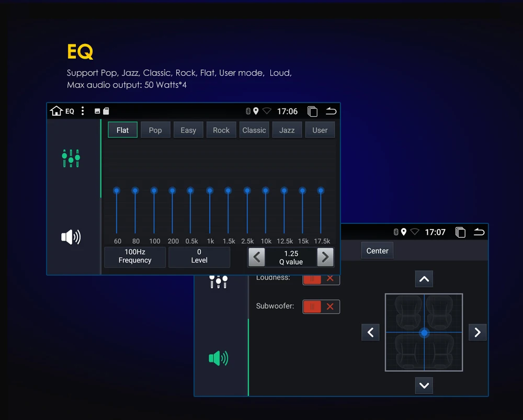Open the speaker sound settings in EQ sidebar
The image size is (523, 420).
(x=71, y=237)
